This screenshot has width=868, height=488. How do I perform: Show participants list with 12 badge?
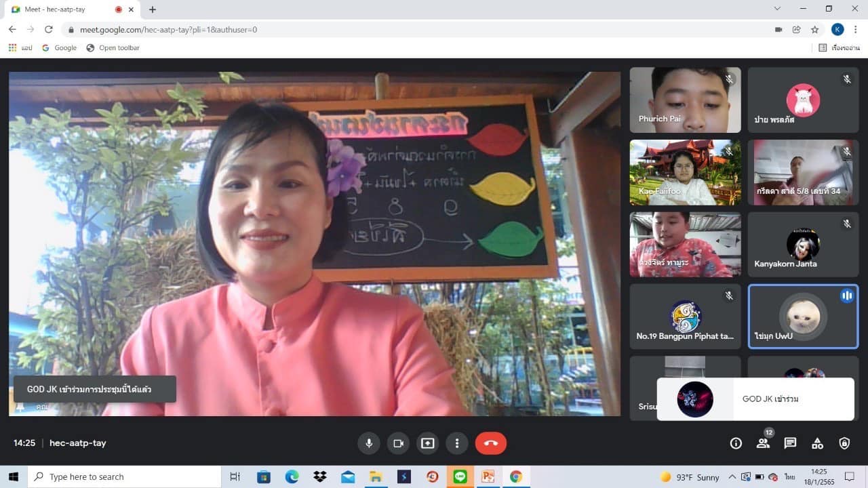764,442
